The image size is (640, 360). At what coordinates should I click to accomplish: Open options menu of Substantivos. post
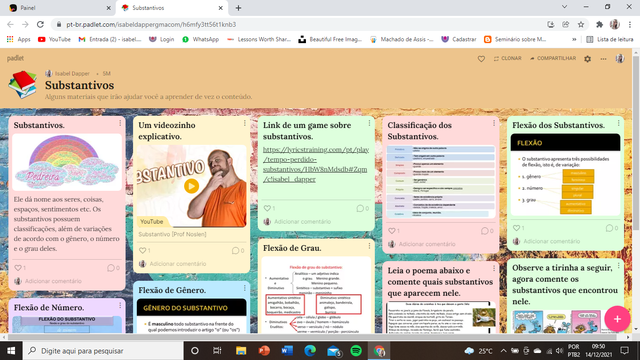coord(120,123)
